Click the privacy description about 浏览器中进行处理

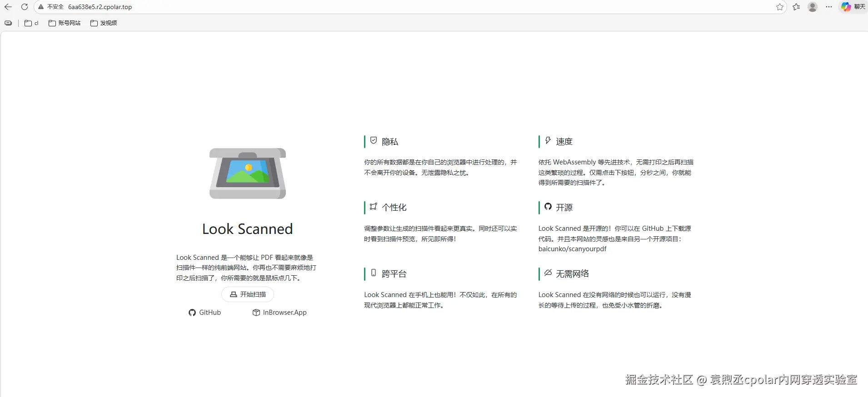coord(440,167)
